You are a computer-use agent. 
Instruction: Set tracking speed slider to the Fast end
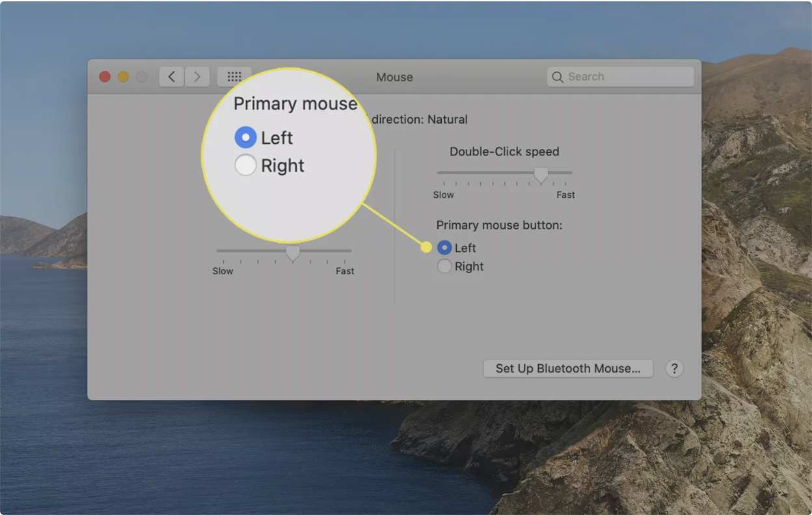[x=350, y=250]
